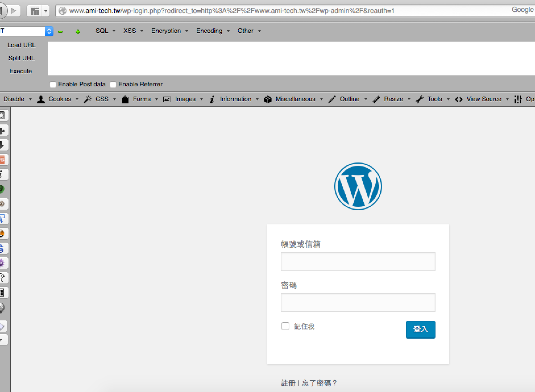Click the Forms clipboard icon

[125, 99]
